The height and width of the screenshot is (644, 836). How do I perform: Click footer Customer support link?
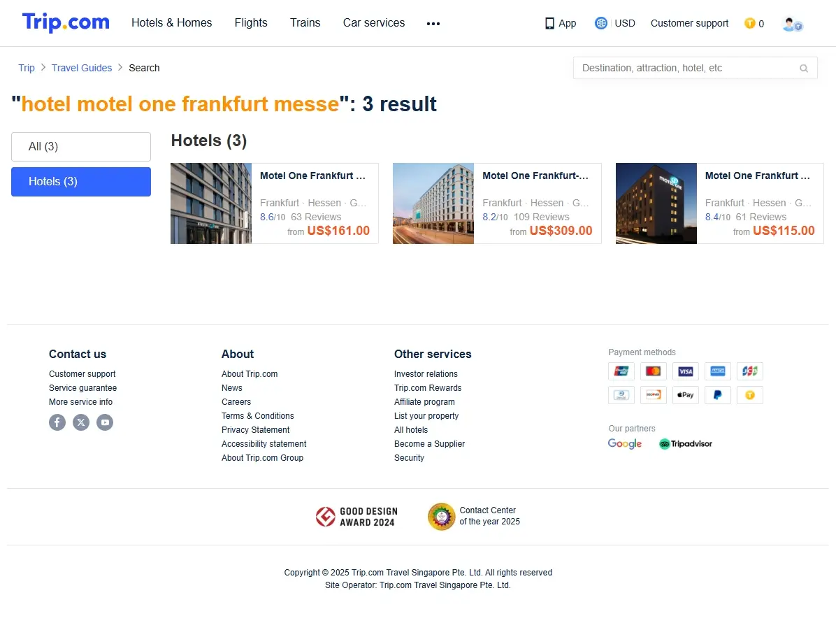click(82, 374)
